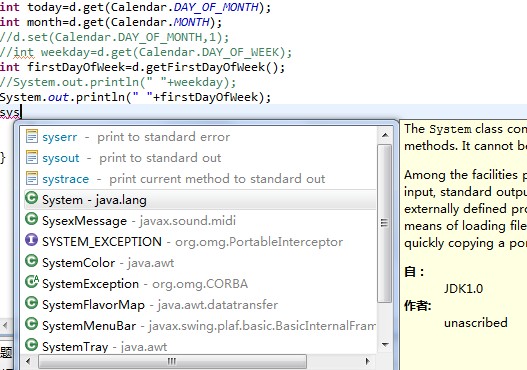Image resolution: width=527 pixels, height=370 pixels.
Task: Click MONTH constant in month assignment
Action: coord(192,22)
